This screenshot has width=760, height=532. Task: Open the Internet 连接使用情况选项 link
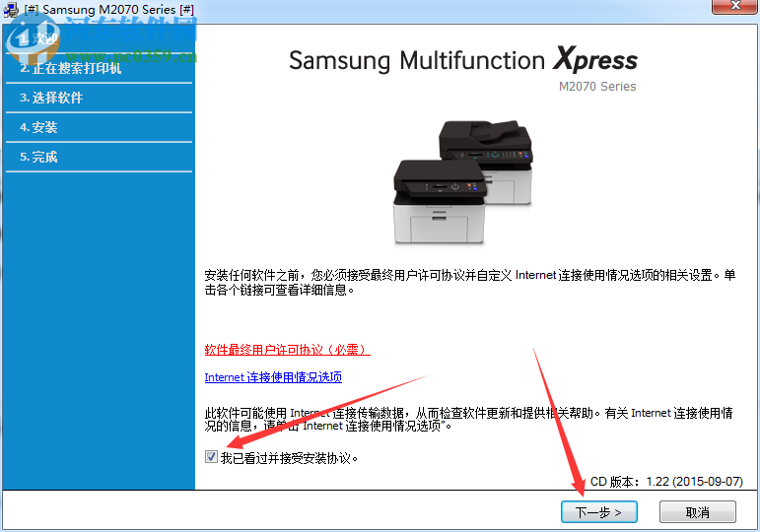pyautogui.click(x=273, y=377)
